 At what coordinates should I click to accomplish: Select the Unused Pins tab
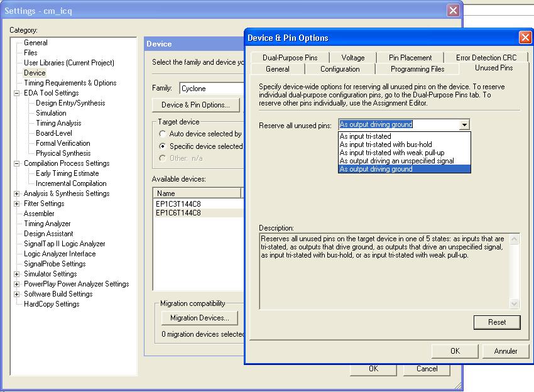pyautogui.click(x=494, y=68)
